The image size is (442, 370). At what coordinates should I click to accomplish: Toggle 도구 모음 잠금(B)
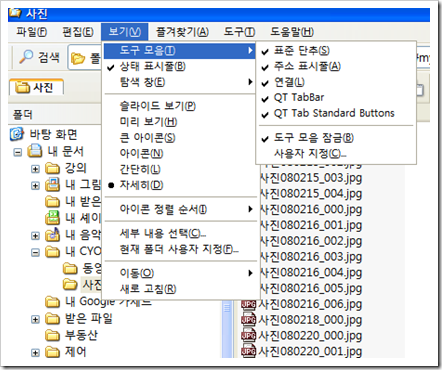tap(336, 138)
